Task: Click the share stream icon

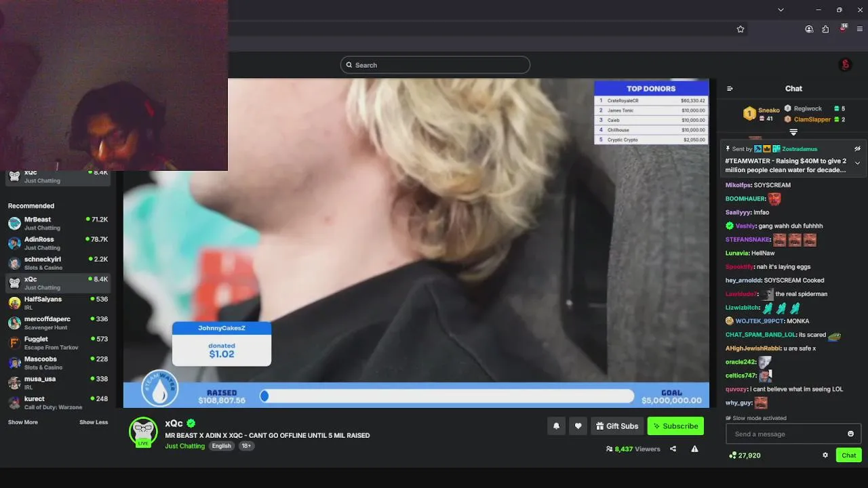Action: tap(673, 449)
